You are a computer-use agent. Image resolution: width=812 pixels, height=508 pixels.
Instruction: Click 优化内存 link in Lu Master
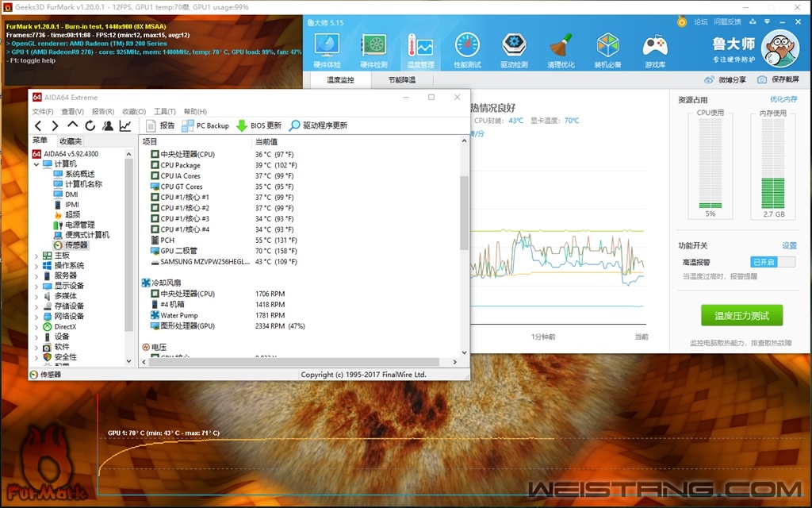[783, 99]
